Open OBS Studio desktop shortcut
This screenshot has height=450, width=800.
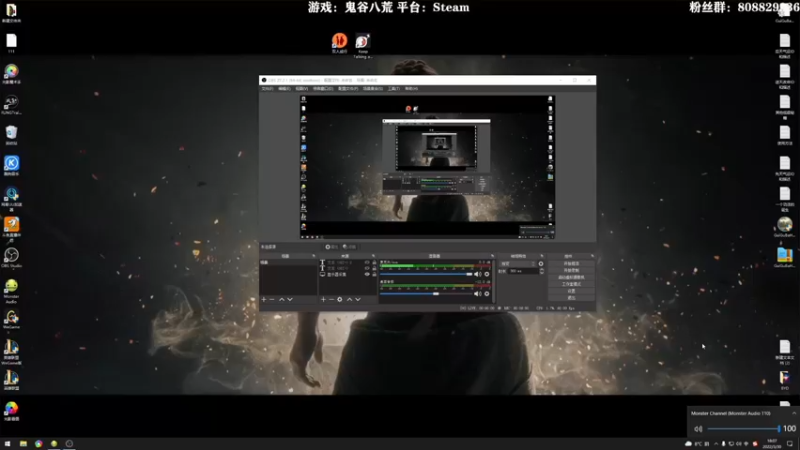tap(11, 257)
